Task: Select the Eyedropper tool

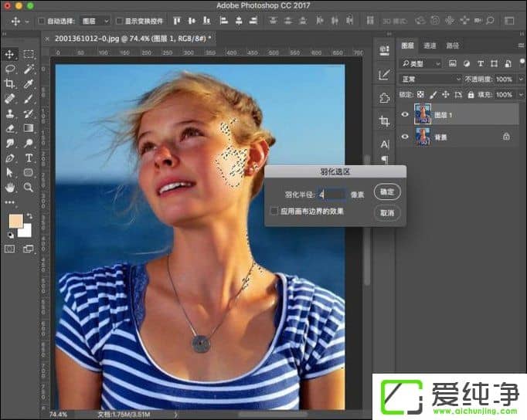Action: pyautogui.click(x=29, y=83)
